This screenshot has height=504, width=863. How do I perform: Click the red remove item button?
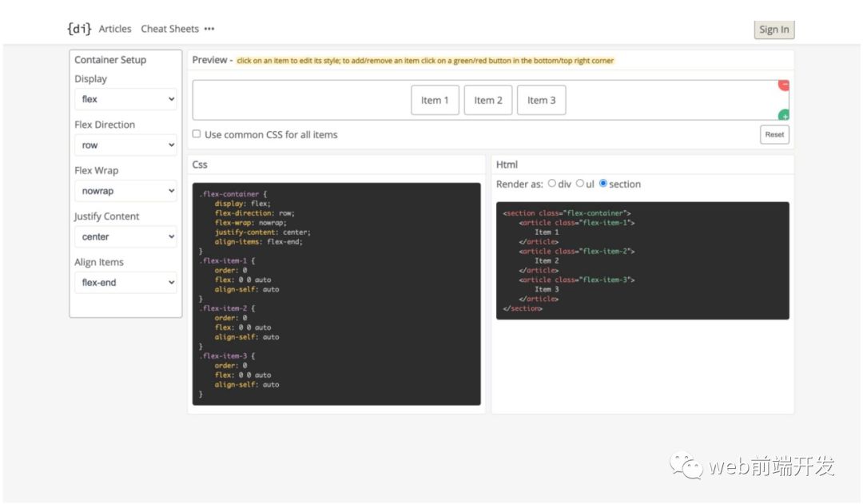click(x=784, y=85)
